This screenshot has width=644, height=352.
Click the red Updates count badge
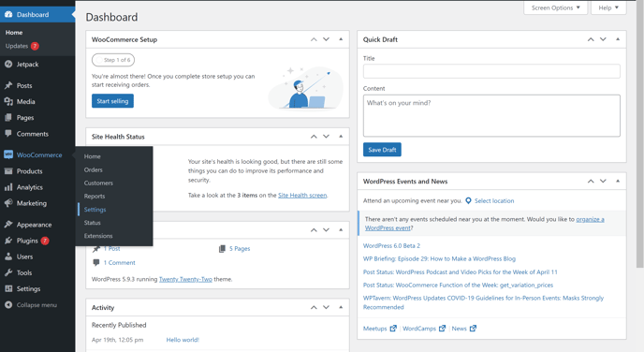point(35,46)
